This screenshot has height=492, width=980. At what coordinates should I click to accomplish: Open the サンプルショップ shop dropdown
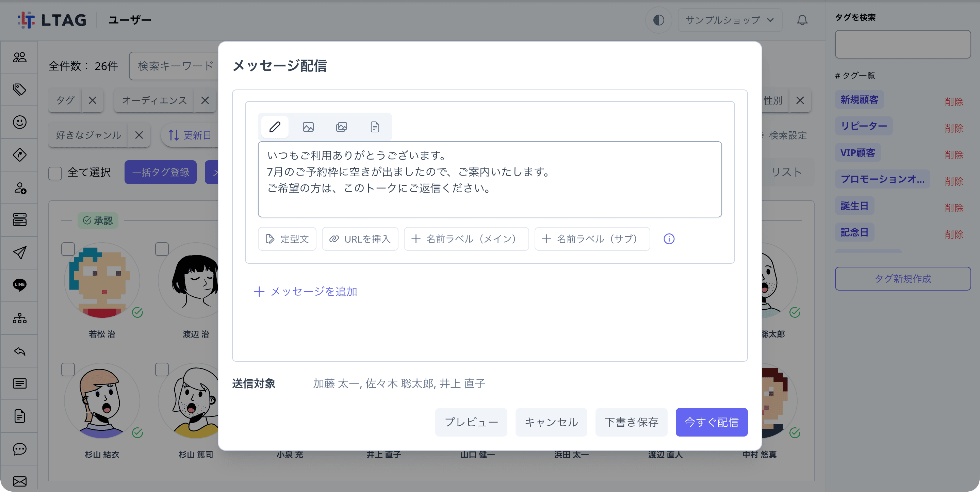pyautogui.click(x=730, y=20)
